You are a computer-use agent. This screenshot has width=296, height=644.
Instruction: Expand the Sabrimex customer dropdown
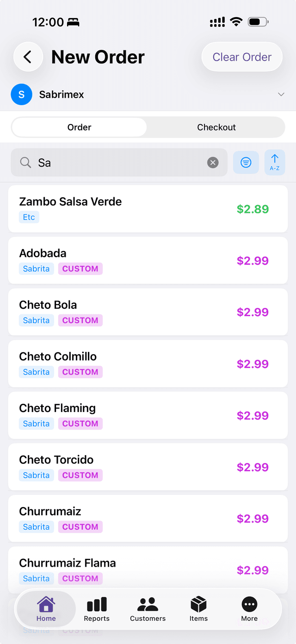(x=281, y=94)
